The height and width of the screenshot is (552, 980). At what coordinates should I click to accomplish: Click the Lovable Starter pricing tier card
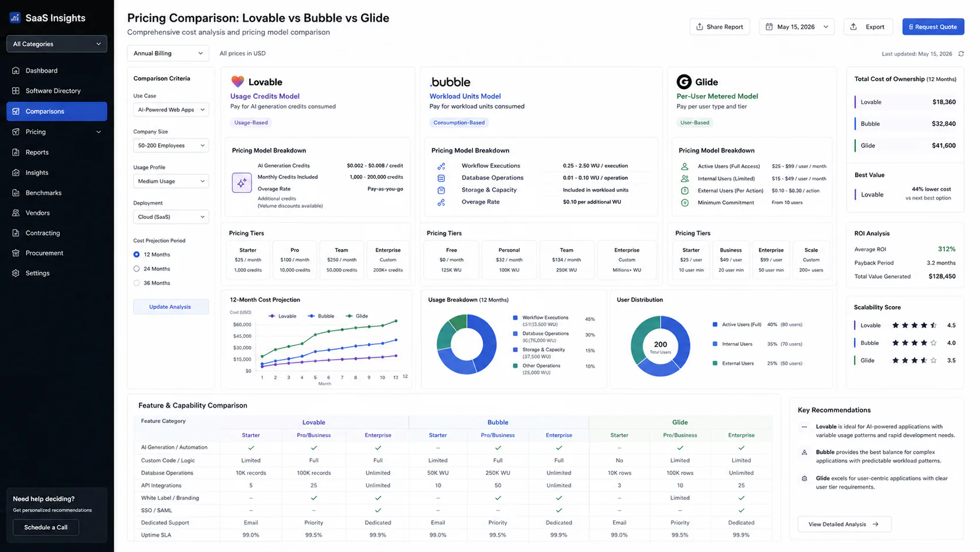(248, 260)
